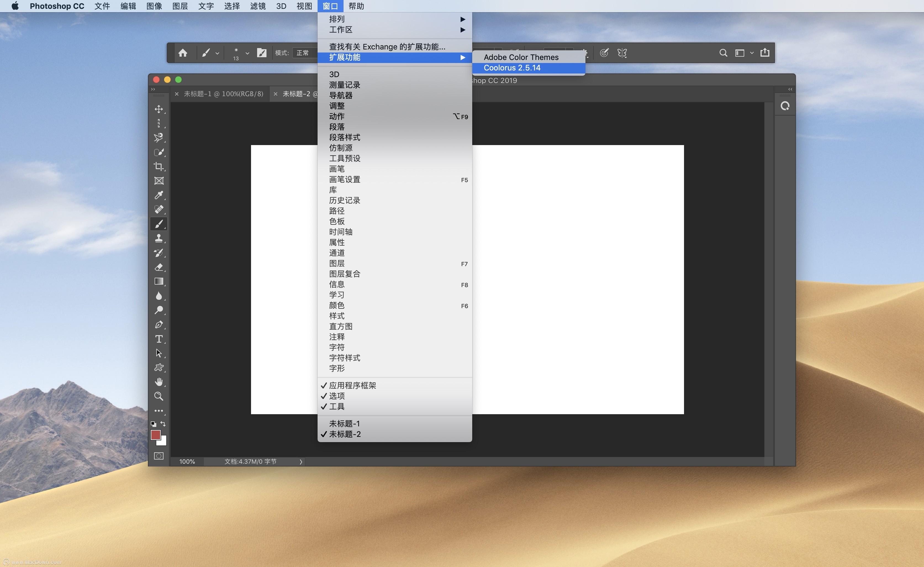Click the Home icon in options bar
This screenshot has height=567, width=924.
tap(183, 53)
